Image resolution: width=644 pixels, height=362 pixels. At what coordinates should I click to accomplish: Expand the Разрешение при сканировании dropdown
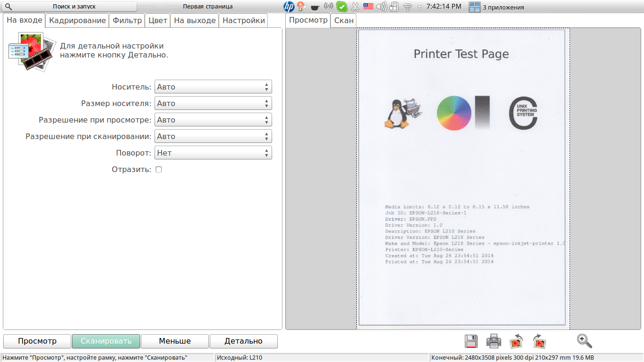pos(213,136)
